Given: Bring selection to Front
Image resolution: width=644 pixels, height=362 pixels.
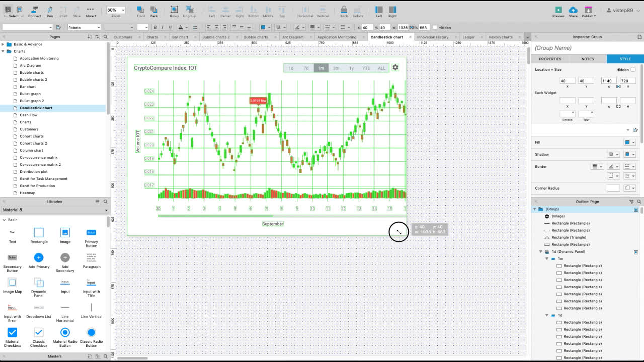Looking at the screenshot, I should pos(140,12).
